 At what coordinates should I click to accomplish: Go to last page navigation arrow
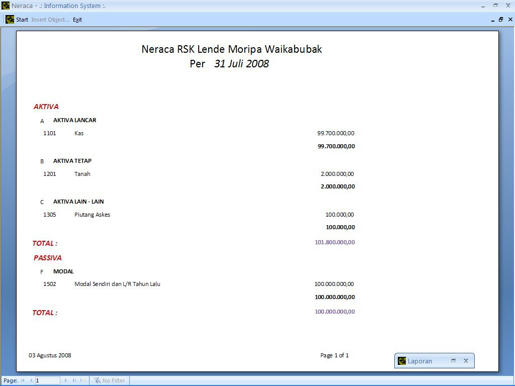74,380
